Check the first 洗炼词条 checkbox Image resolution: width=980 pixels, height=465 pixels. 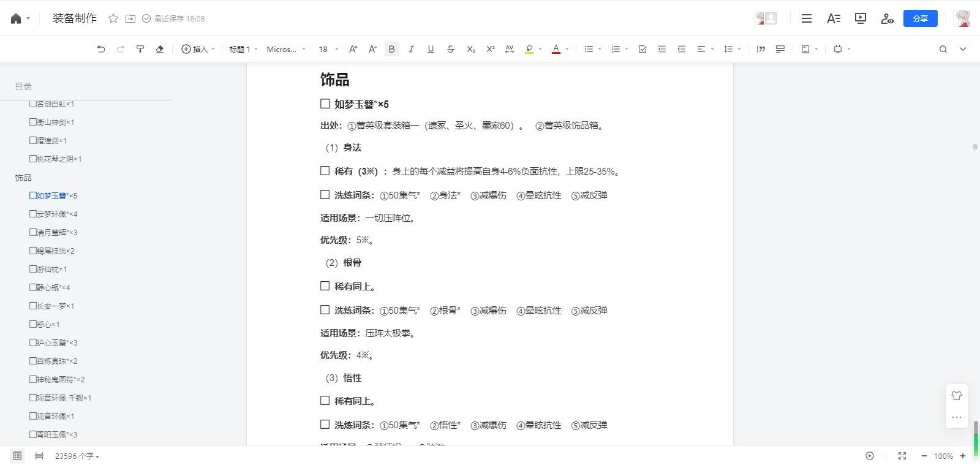tap(325, 195)
